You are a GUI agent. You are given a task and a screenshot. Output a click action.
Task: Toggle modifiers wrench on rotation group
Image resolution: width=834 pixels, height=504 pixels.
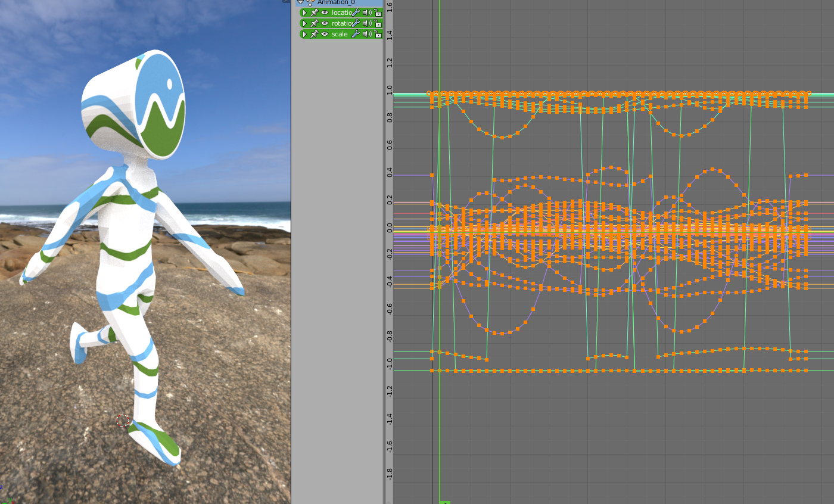click(x=356, y=23)
